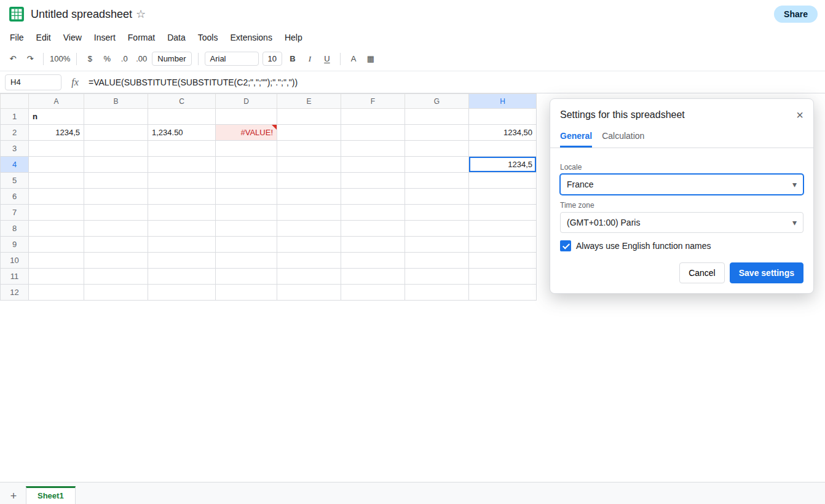
Task: Cancel the spreadsheet settings
Action: pos(702,273)
